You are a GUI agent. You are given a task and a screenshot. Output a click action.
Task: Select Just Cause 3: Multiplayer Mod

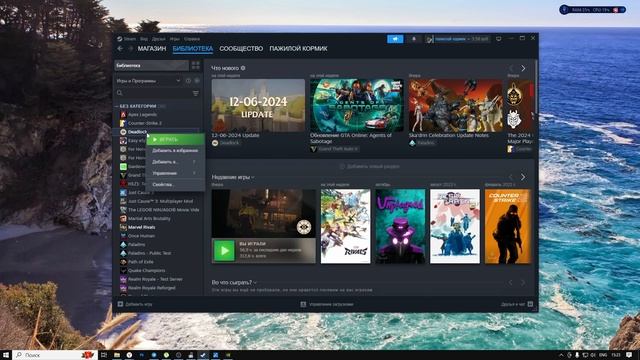tap(159, 201)
